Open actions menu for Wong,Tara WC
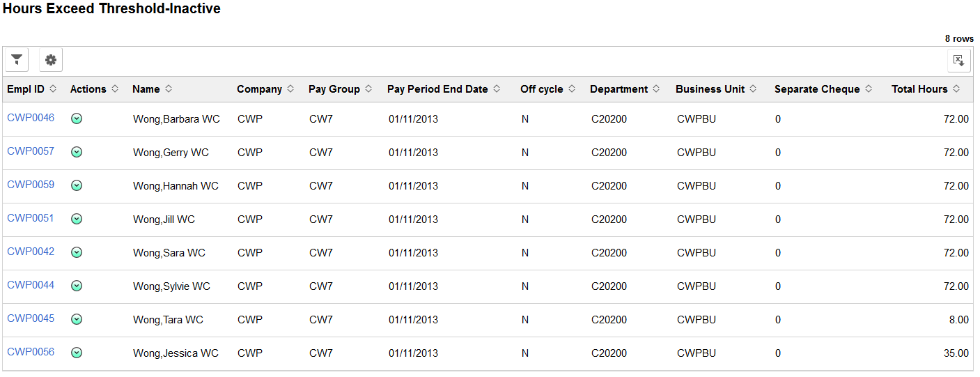Image resolution: width=980 pixels, height=377 pixels. point(77,319)
